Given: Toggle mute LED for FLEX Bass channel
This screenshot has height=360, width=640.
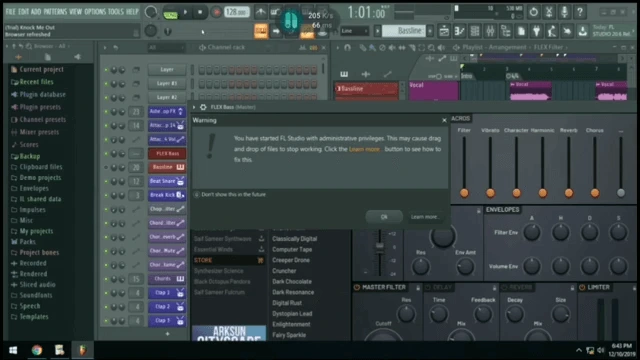Looking at the screenshot, I should coord(106,154).
